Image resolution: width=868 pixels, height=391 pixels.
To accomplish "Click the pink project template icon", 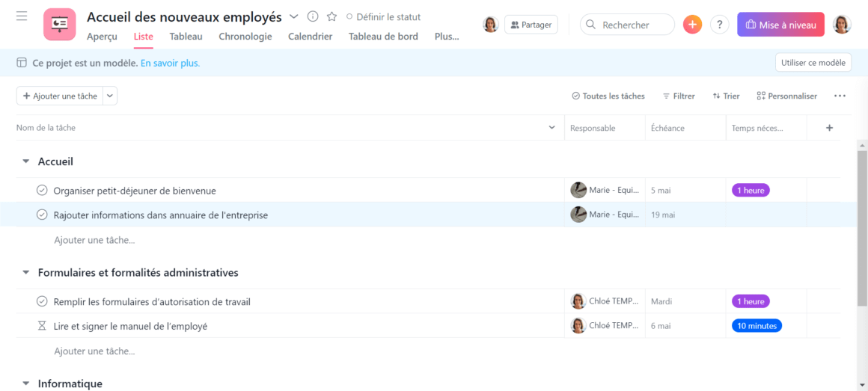I will pos(59,24).
